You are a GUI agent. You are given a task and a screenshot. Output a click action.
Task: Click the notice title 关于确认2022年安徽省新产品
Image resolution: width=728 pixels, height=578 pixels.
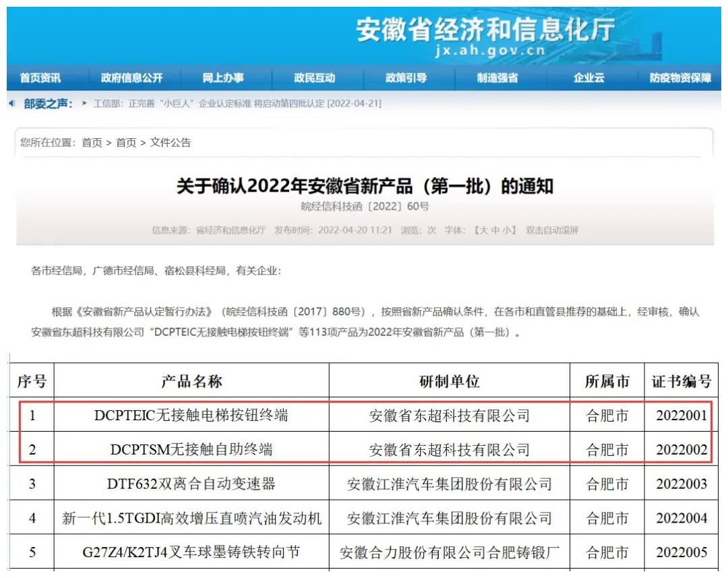(x=365, y=186)
